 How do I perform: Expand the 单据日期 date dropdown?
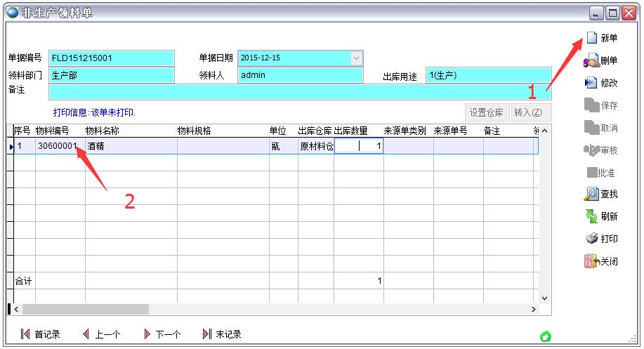pyautogui.click(x=357, y=58)
